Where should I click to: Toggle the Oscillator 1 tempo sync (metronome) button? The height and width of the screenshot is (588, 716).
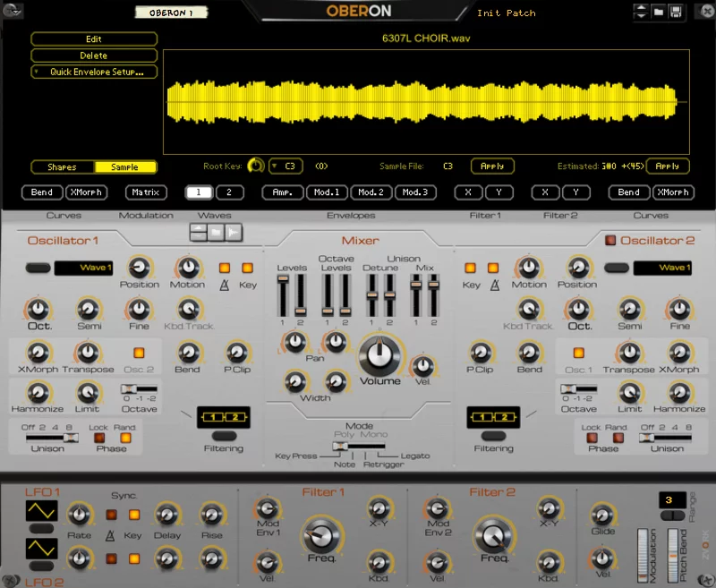[x=225, y=268]
